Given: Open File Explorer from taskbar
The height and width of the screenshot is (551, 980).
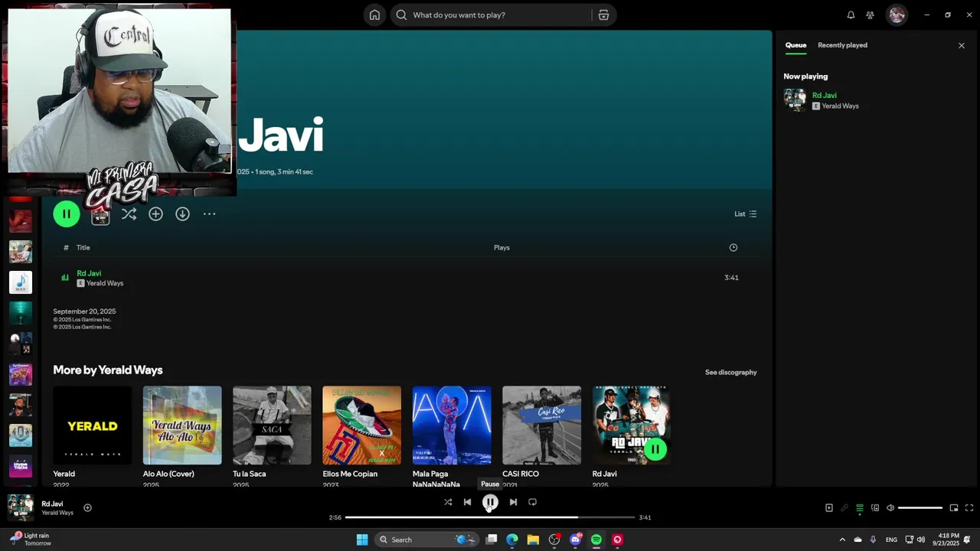Looking at the screenshot, I should pyautogui.click(x=533, y=540).
